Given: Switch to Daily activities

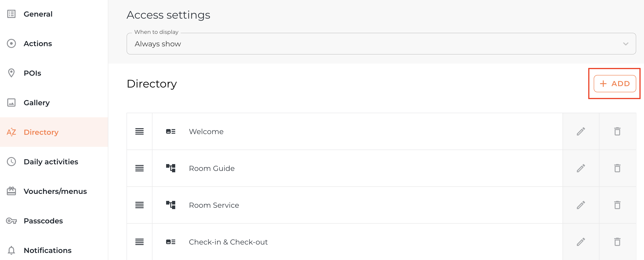Looking at the screenshot, I should 51,162.
